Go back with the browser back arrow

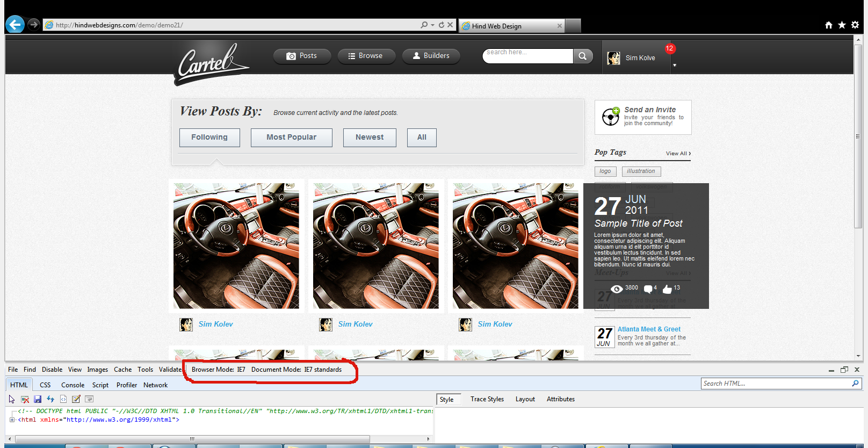(15, 24)
